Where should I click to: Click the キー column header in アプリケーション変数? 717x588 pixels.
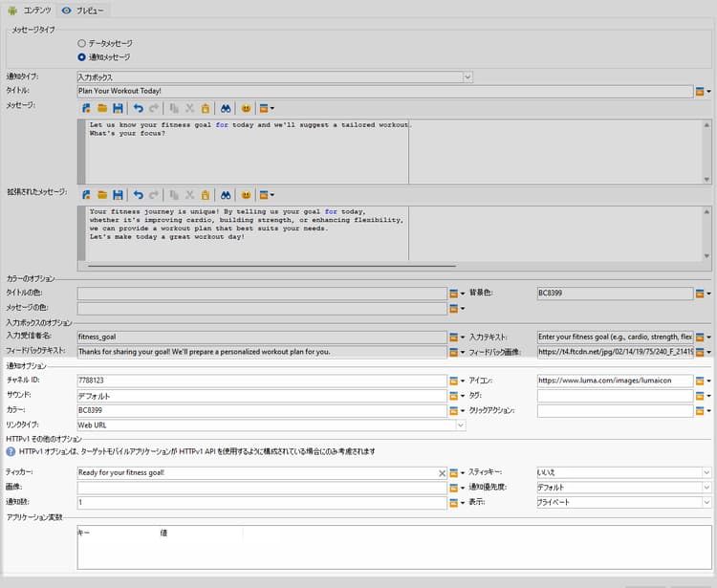tap(83, 534)
